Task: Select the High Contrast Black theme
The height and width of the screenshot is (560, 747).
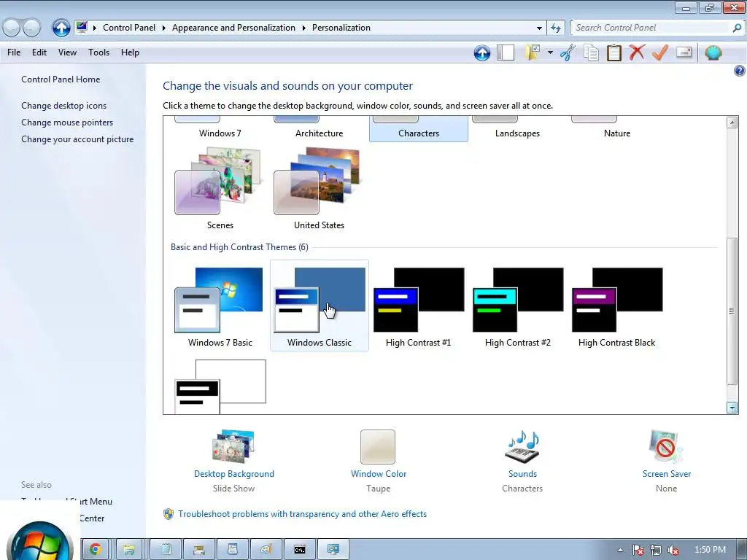Action: pyautogui.click(x=617, y=307)
